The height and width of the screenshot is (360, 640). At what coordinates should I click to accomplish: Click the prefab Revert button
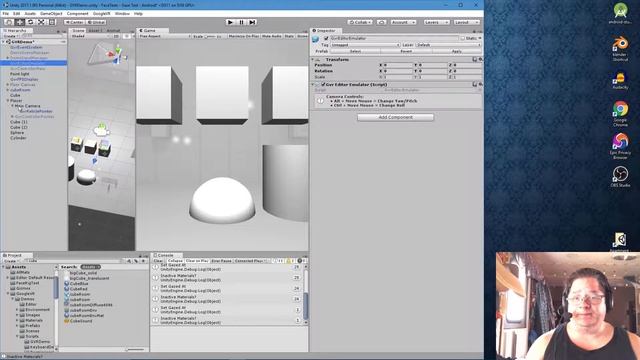pos(406,51)
